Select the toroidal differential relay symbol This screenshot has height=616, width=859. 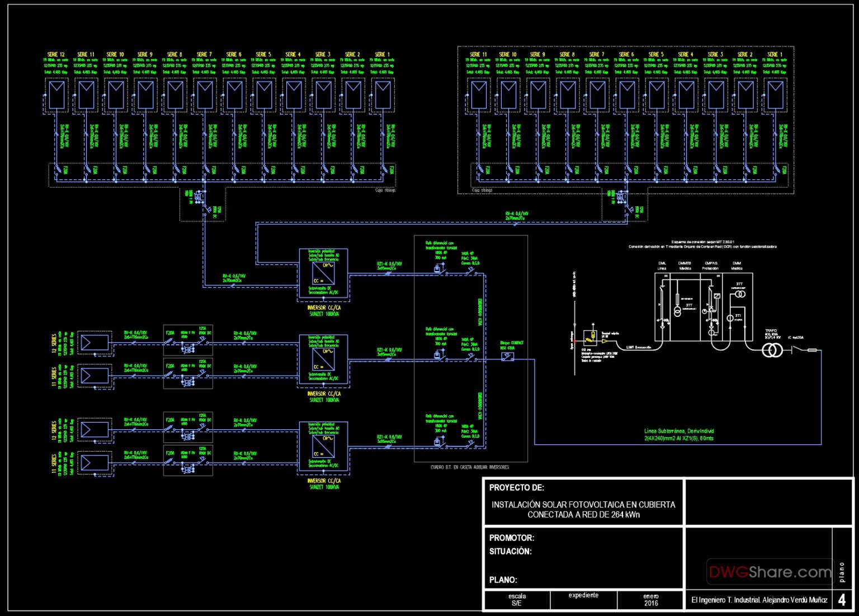pyautogui.click(x=437, y=268)
